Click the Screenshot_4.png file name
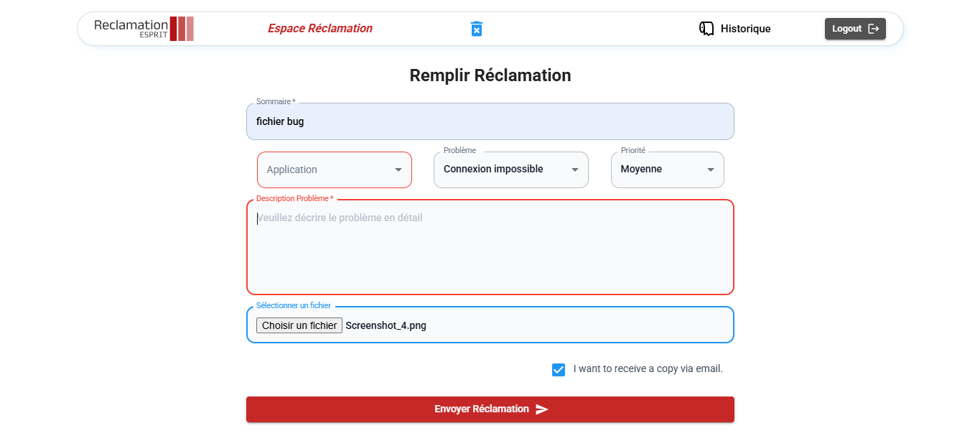The image size is (980, 436). 386,325
